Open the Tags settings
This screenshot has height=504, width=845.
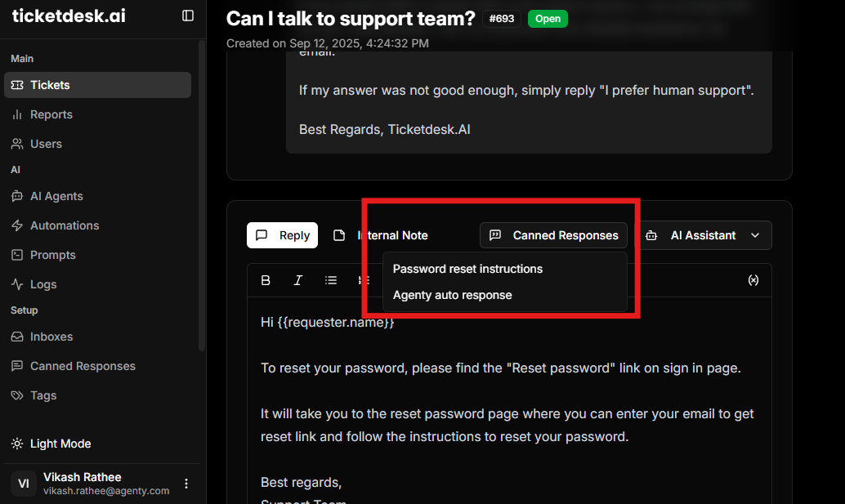tap(97, 395)
